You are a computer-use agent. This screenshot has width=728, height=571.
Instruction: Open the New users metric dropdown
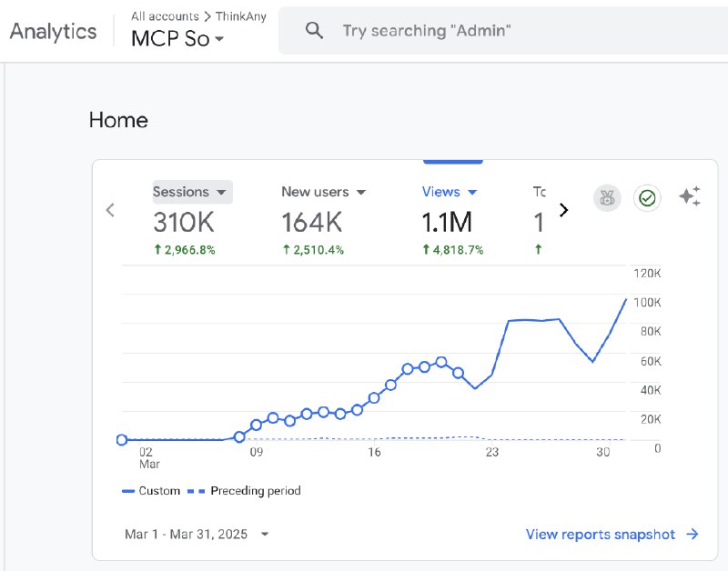[x=324, y=192]
